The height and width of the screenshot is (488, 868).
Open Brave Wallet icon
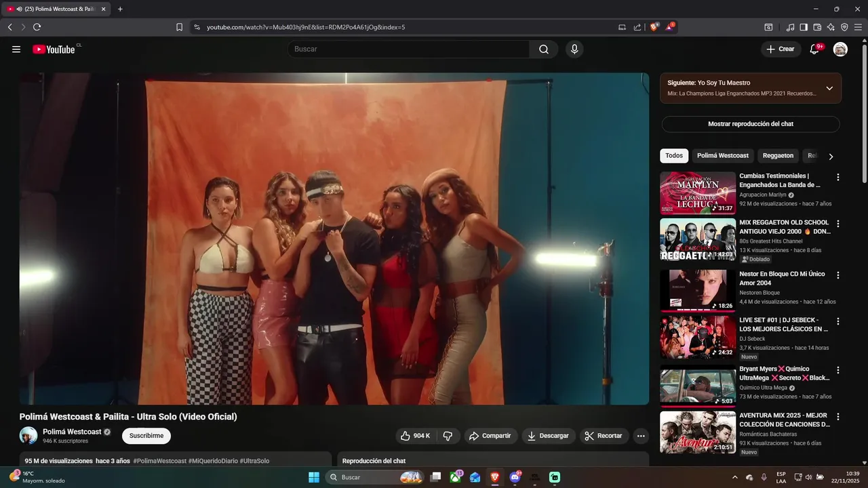click(x=817, y=27)
